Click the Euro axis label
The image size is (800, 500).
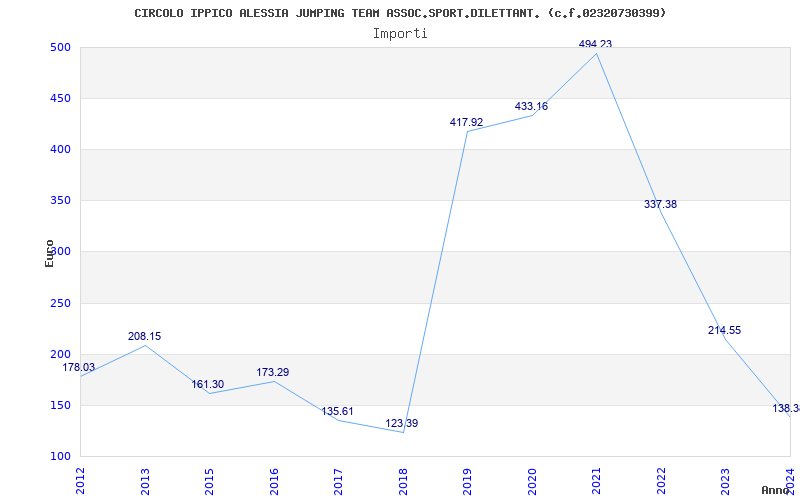(x=49, y=253)
